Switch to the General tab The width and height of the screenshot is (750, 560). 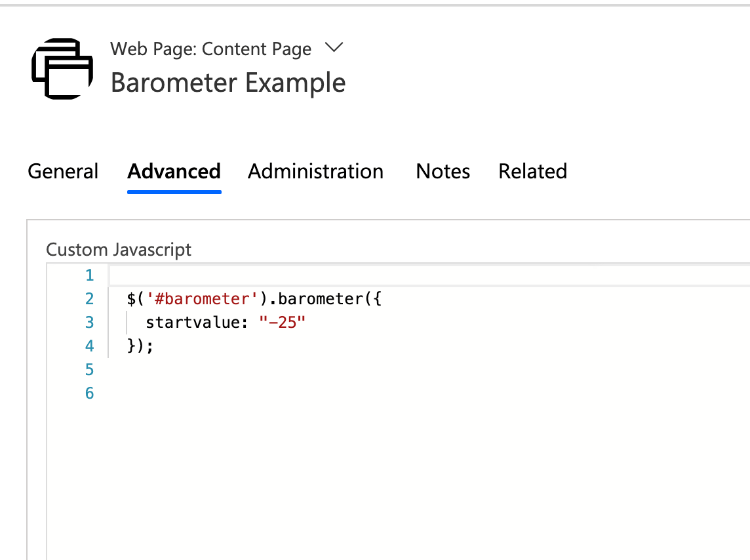pyautogui.click(x=63, y=171)
